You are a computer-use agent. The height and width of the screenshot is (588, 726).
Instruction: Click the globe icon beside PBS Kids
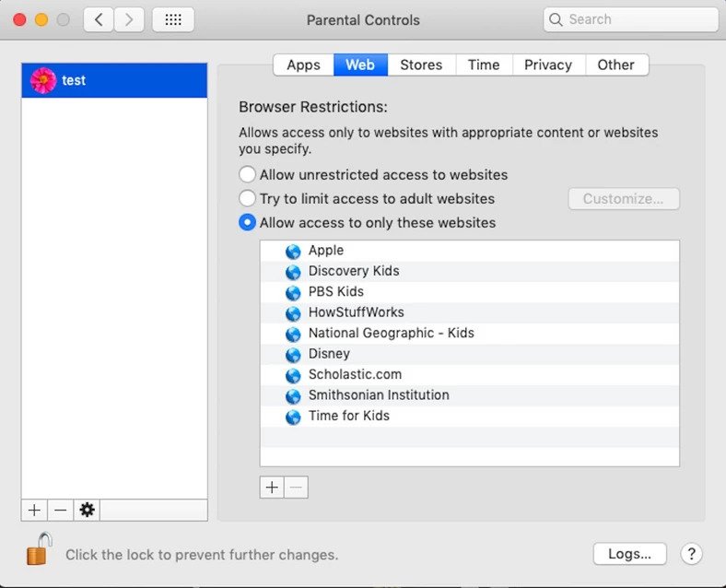click(x=293, y=292)
